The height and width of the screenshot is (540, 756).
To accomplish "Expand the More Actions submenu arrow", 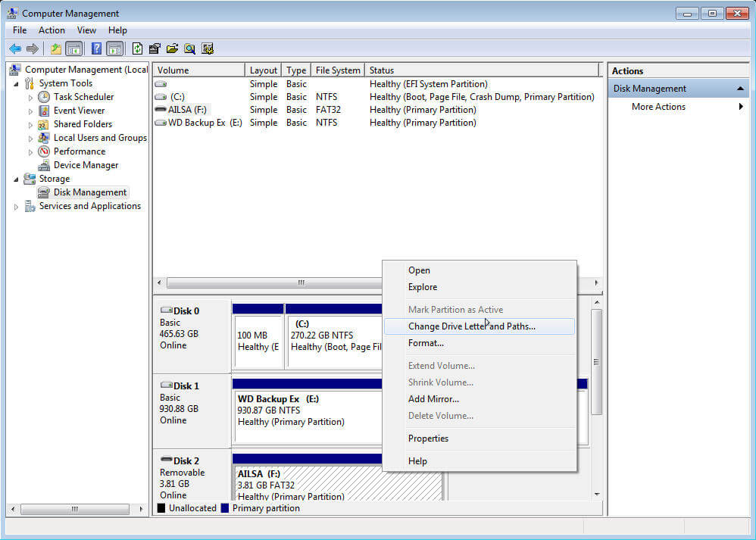I will click(741, 107).
